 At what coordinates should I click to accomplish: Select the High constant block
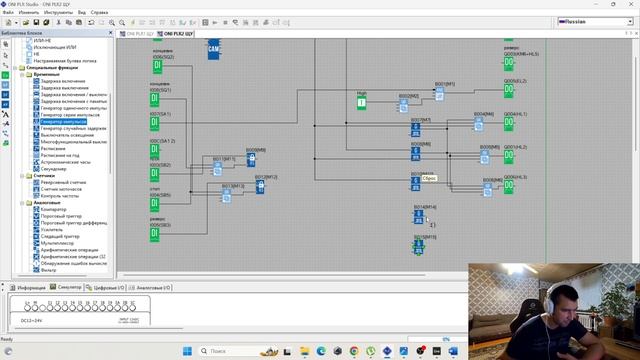[362, 102]
